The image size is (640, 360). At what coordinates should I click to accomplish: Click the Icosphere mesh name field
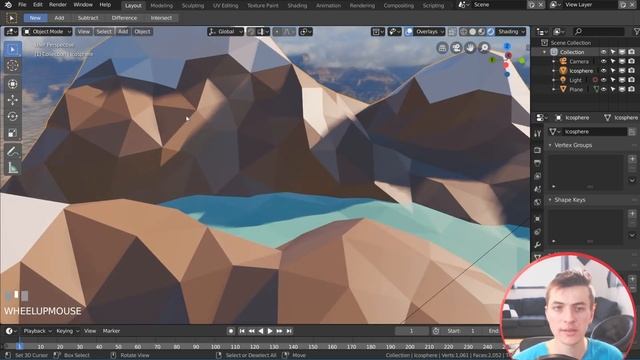(595, 131)
